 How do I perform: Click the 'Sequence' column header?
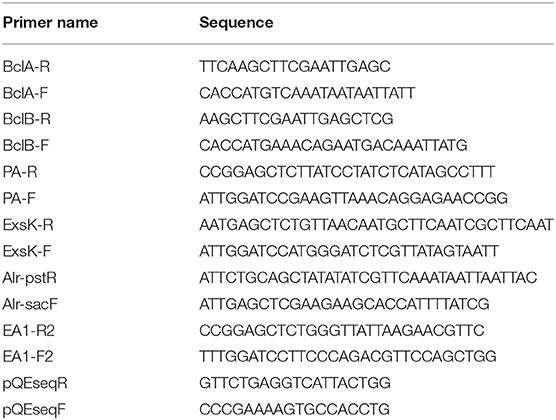coord(236,23)
